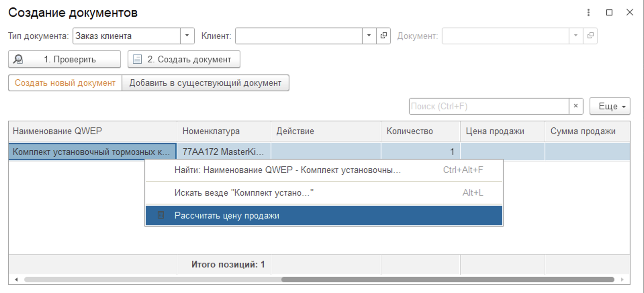Screen dimensions: 644x293
Task: Click the 2. Создать документ button
Action: [184, 59]
